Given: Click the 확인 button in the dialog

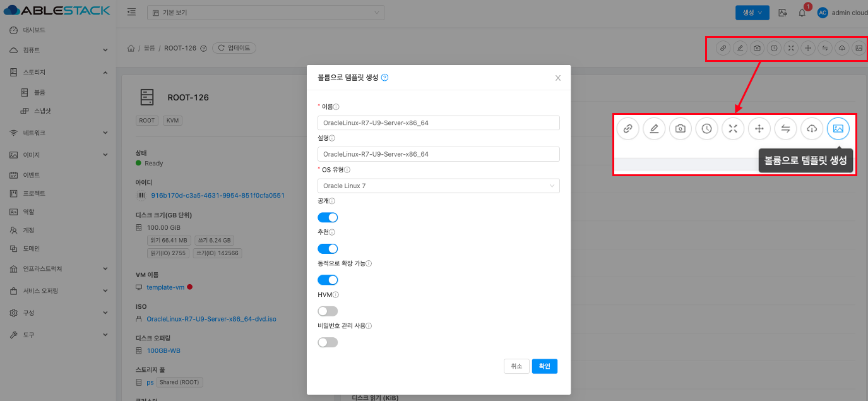Looking at the screenshot, I should pos(544,366).
